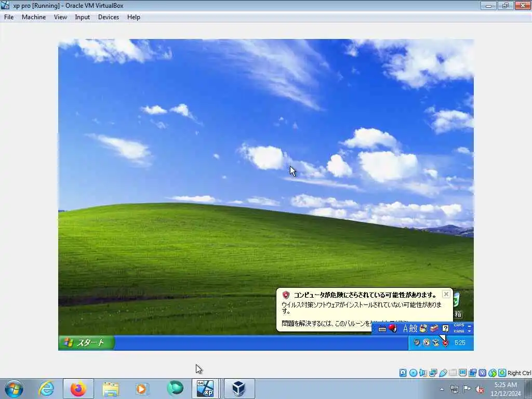Switch IME input mode 'A' indicator

[405, 328]
